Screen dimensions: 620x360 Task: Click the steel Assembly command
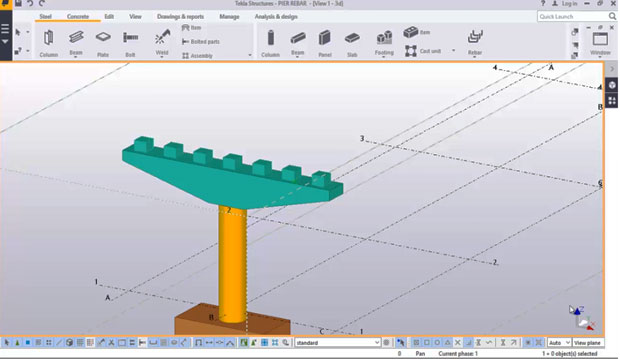pyautogui.click(x=197, y=56)
